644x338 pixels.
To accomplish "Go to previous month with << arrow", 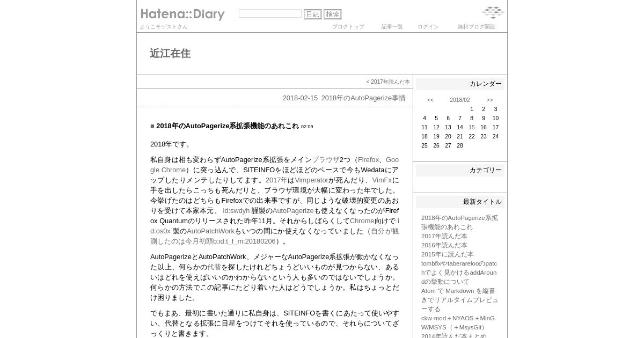I will pyautogui.click(x=430, y=100).
